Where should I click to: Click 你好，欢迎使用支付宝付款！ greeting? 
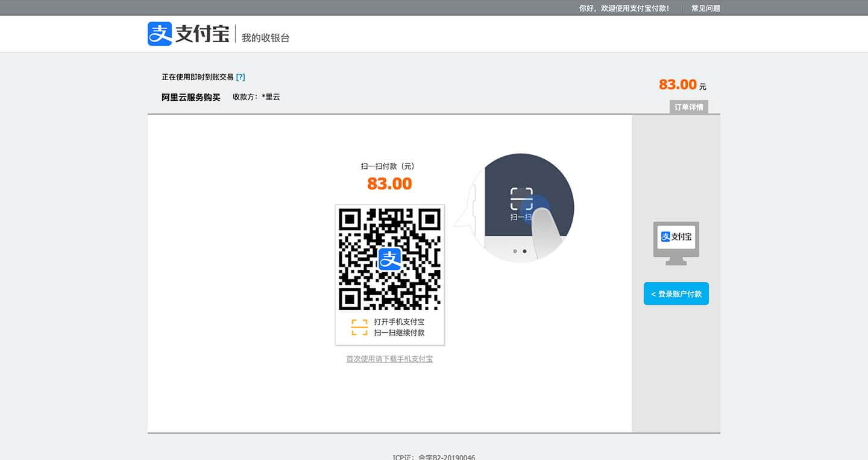click(624, 8)
